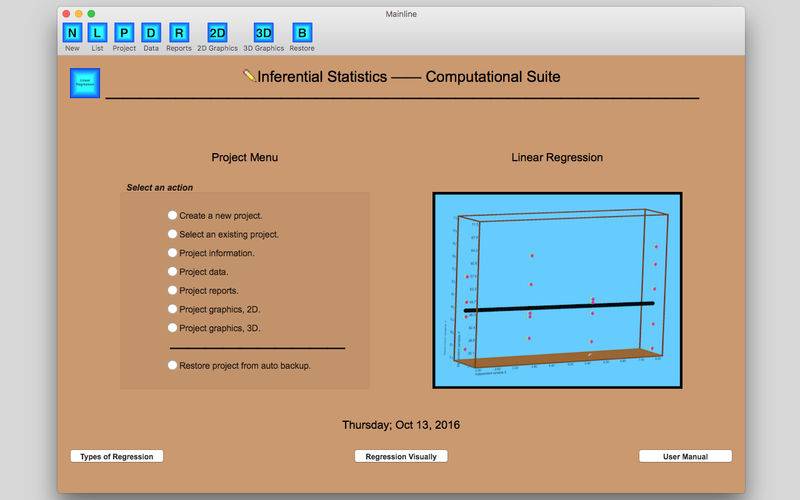
Task: Open the User Manual button
Action: [x=685, y=456]
